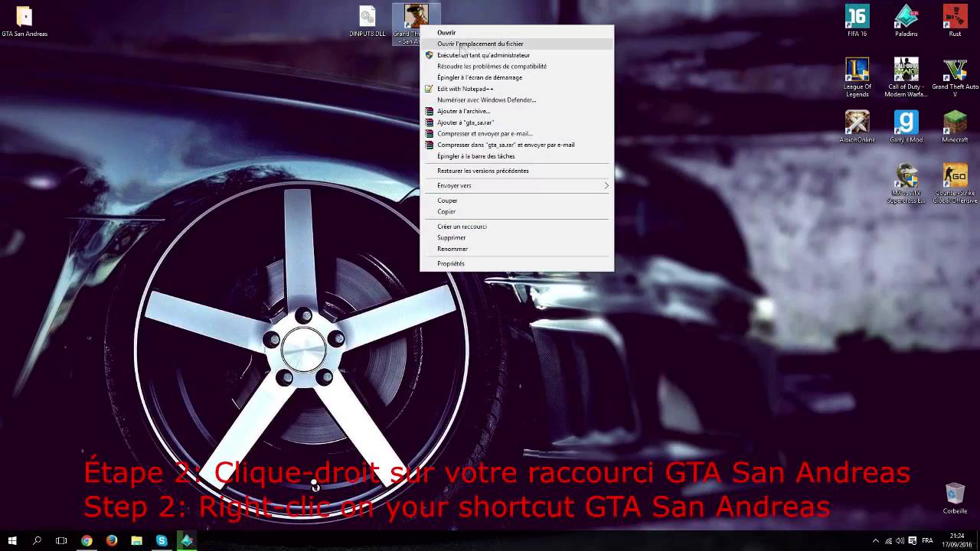This screenshot has height=551, width=980.
Task: Click the Albion Online desktop icon
Action: coord(857,126)
